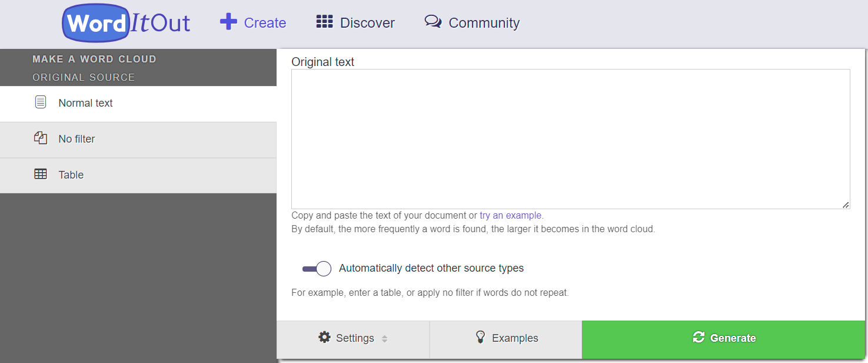Click the Generate refresh icon
The width and height of the screenshot is (868, 363).
coord(699,337)
